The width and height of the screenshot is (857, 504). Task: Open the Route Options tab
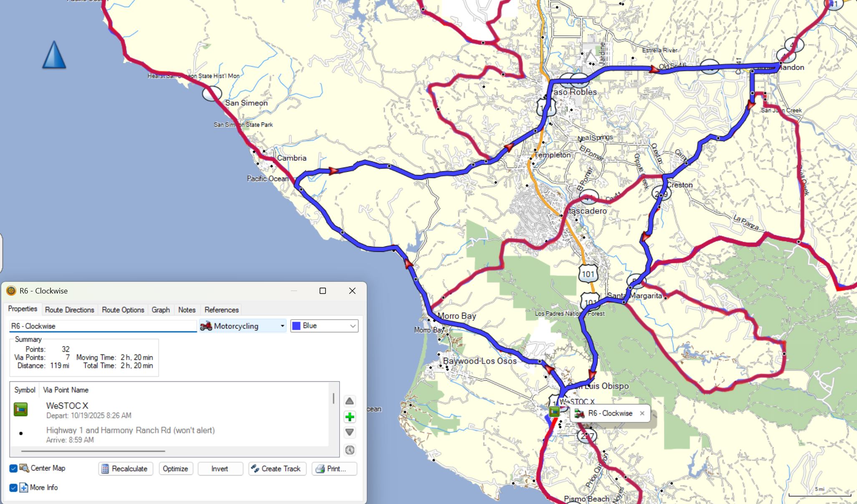coord(123,310)
